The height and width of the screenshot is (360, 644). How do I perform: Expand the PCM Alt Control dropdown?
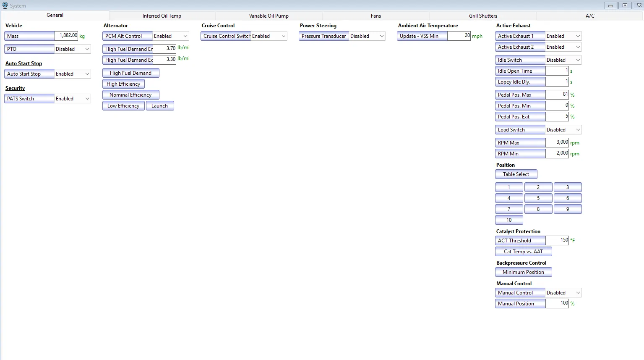click(x=171, y=36)
